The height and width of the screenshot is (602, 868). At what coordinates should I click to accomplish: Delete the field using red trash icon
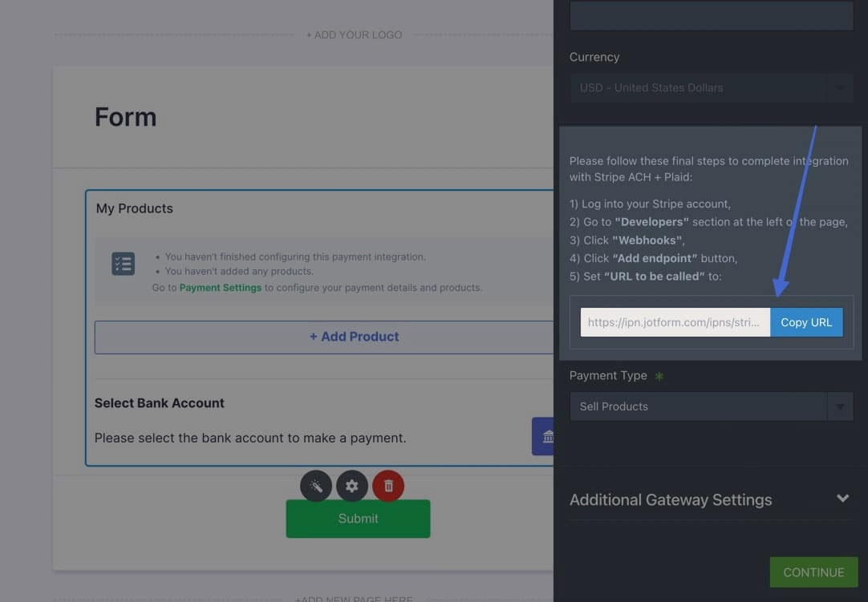pos(388,486)
